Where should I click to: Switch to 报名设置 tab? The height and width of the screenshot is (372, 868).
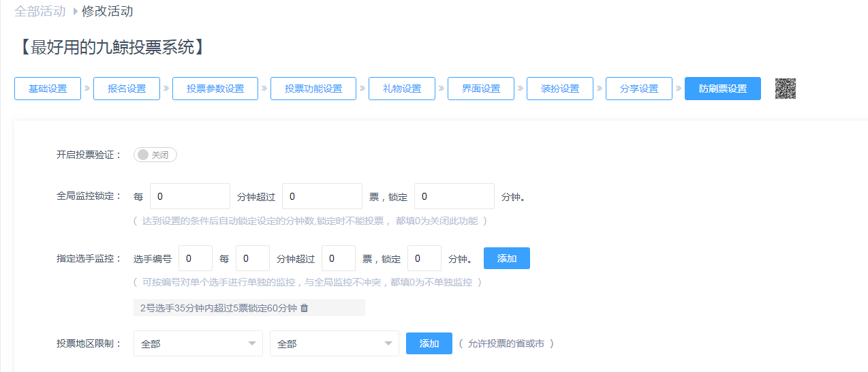pos(127,89)
